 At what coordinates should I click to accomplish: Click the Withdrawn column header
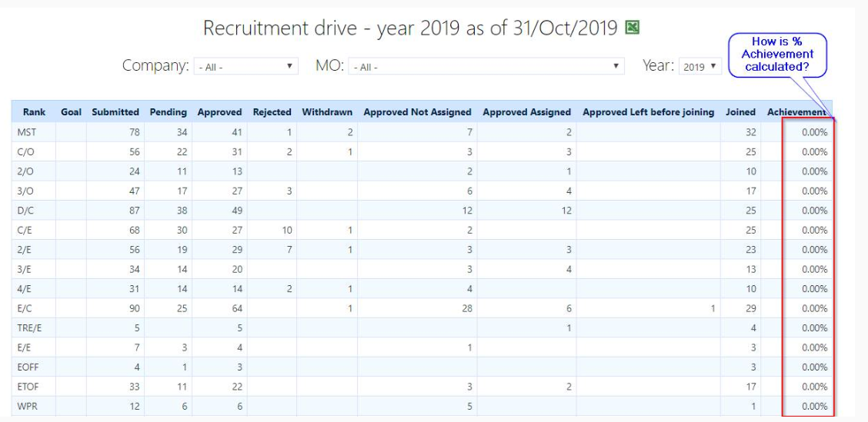(327, 111)
